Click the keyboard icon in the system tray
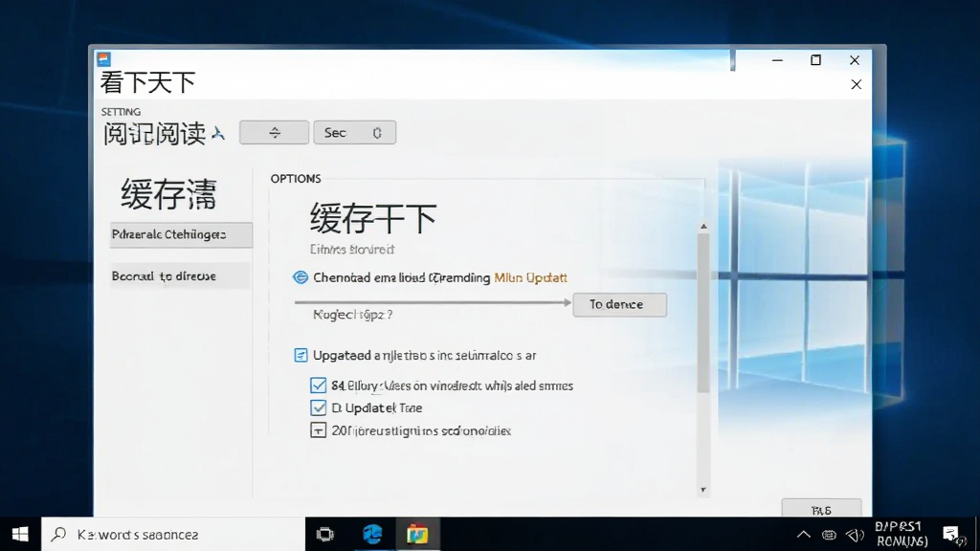 829,535
